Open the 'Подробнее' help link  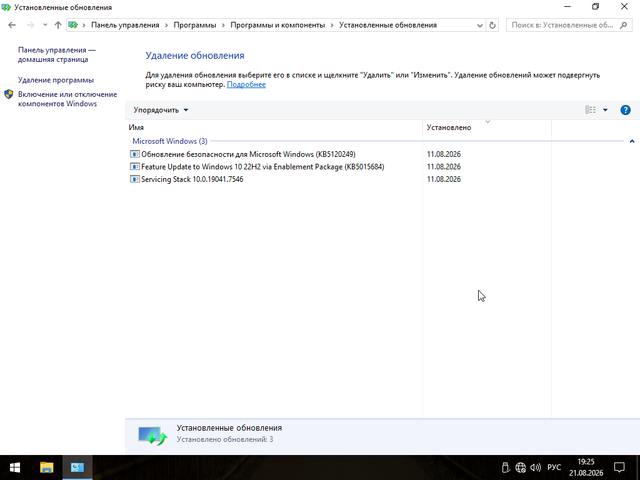[x=246, y=84]
